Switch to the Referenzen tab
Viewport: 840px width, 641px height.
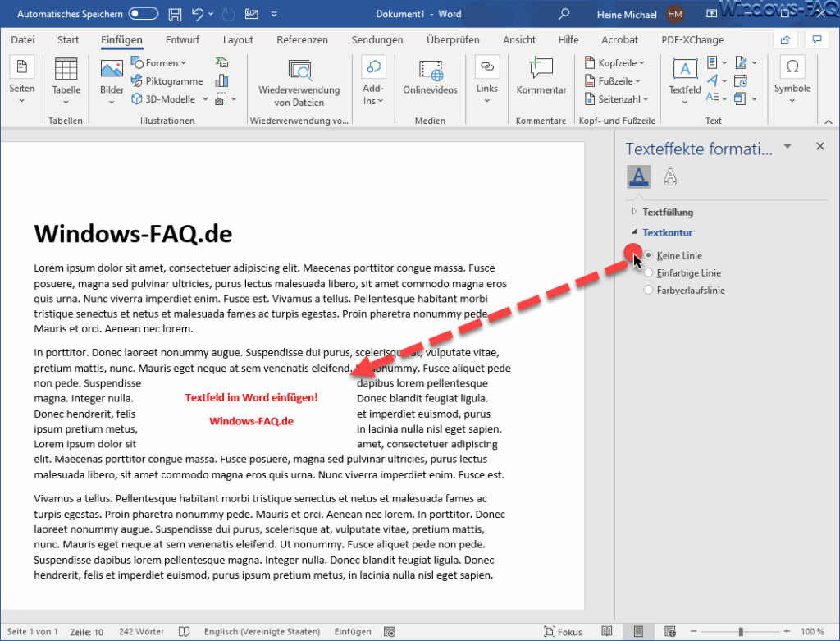tap(302, 39)
